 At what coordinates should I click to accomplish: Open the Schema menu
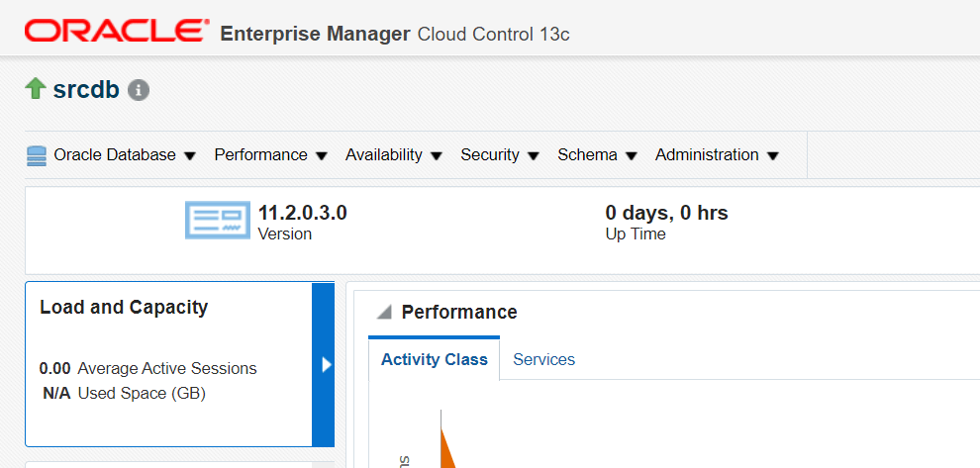click(597, 155)
